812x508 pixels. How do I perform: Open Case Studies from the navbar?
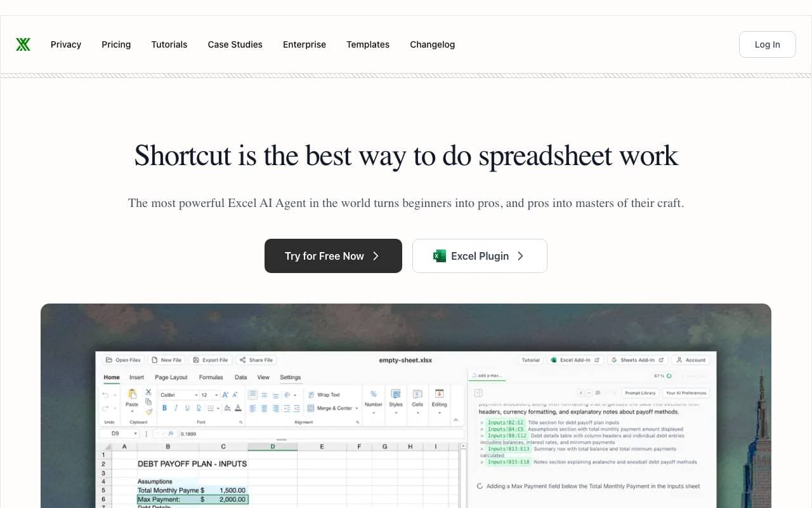(235, 44)
